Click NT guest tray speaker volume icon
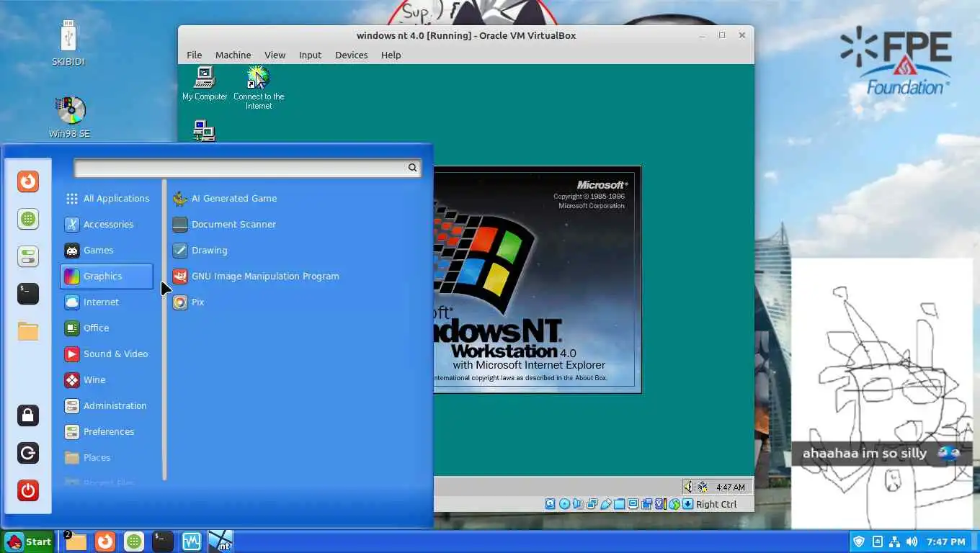Viewport: 980px width, 553px height. (x=688, y=487)
